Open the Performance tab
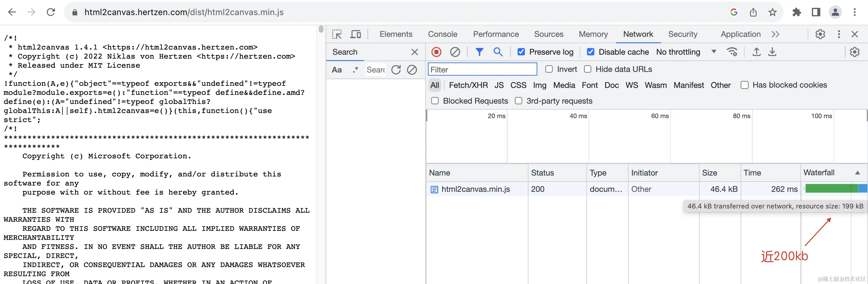Screen dimensions: 868x284 tap(496, 34)
